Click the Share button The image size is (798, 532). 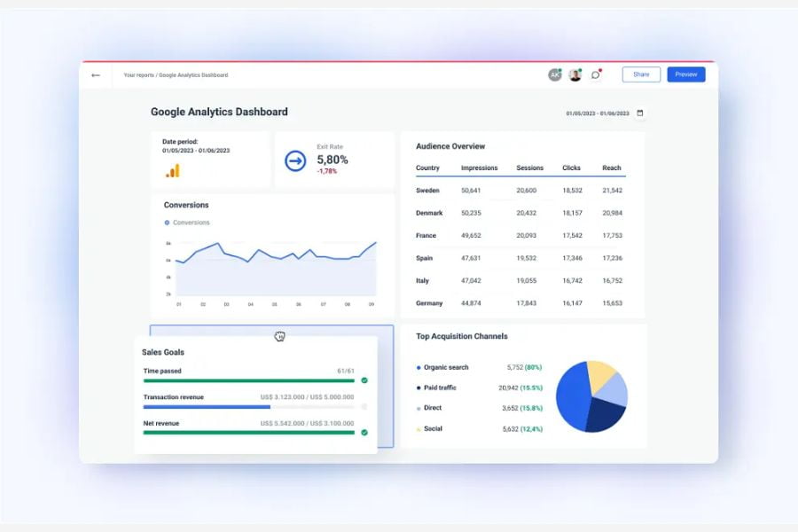click(x=640, y=74)
